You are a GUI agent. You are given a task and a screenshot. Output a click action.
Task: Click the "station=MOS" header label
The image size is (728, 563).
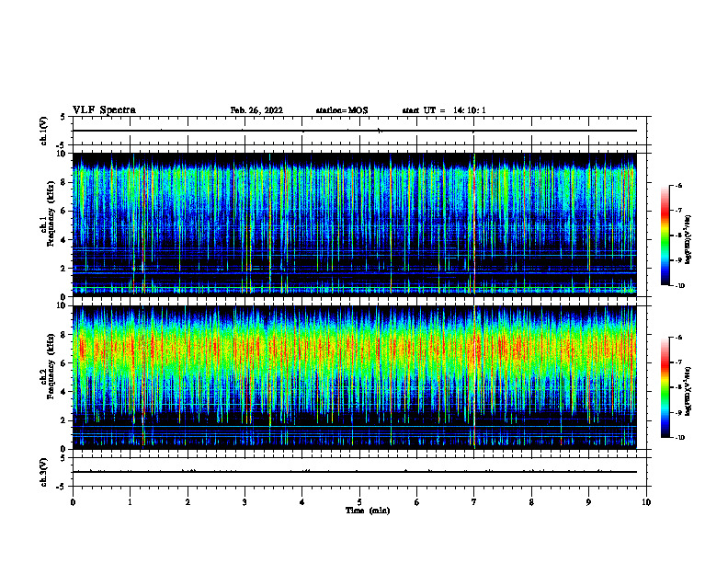pyautogui.click(x=342, y=110)
